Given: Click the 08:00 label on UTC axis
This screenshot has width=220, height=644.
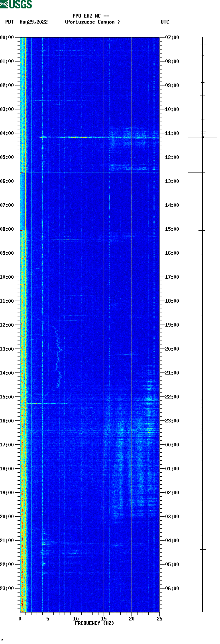Looking at the screenshot, I should click(172, 61).
